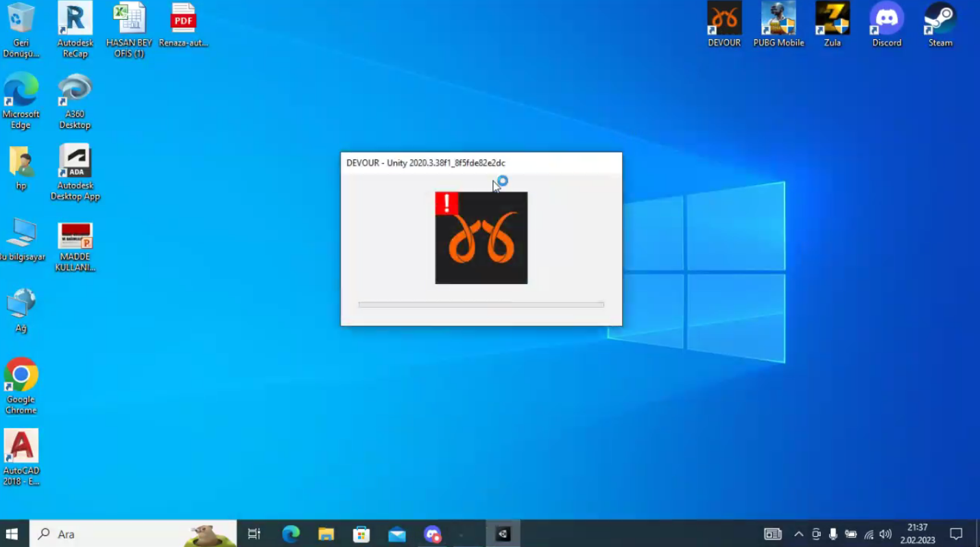
Task: Open the purple chat app taskbar icon
Action: coord(433,534)
